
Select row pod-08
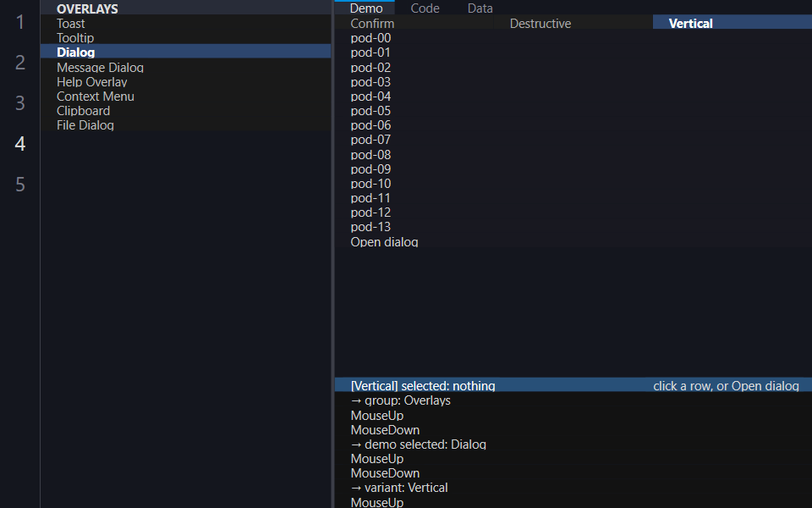click(x=573, y=154)
